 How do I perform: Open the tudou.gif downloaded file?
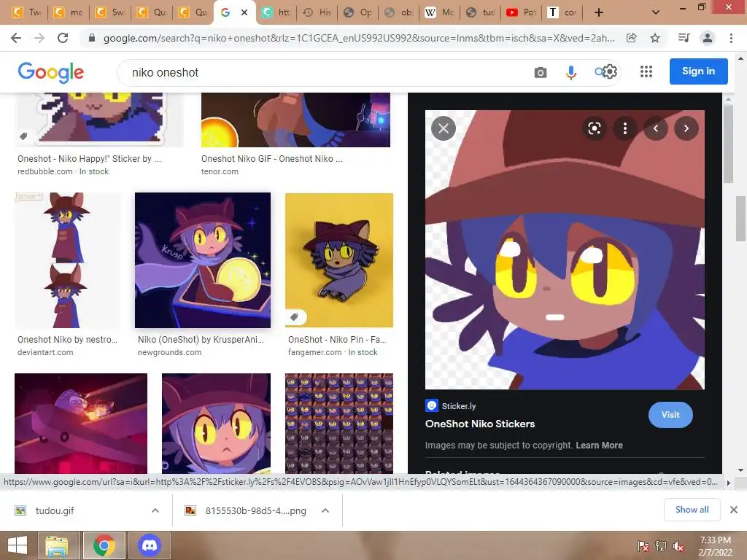coord(55,510)
